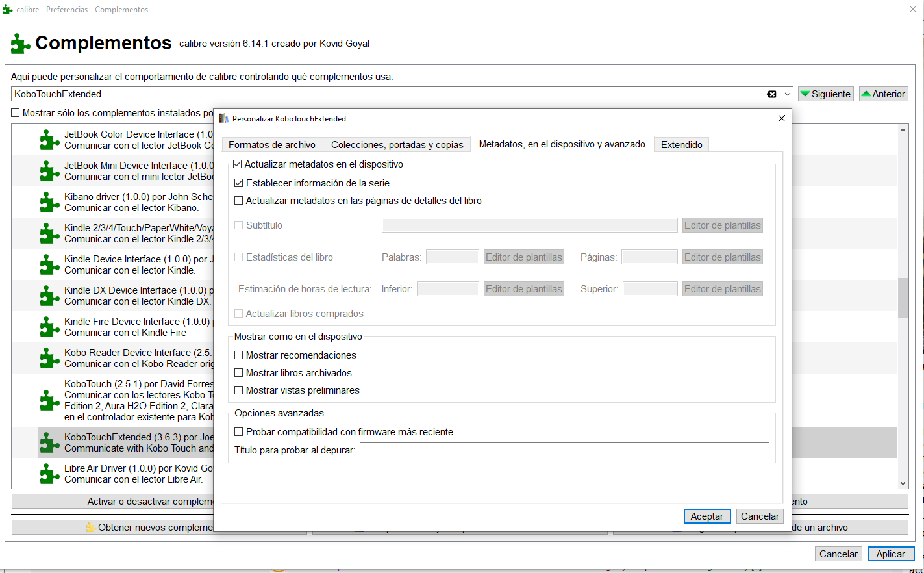Go to the Extendido tab

click(x=682, y=145)
